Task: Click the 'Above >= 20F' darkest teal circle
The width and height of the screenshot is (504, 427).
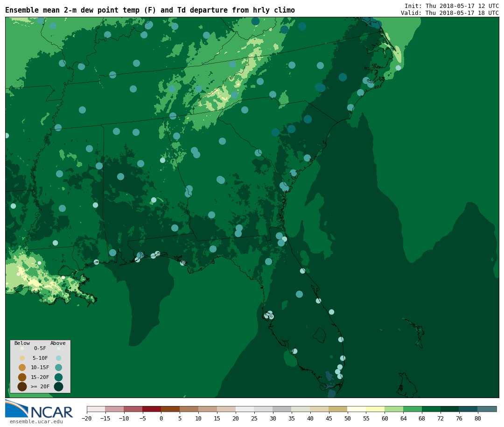Action: click(58, 386)
